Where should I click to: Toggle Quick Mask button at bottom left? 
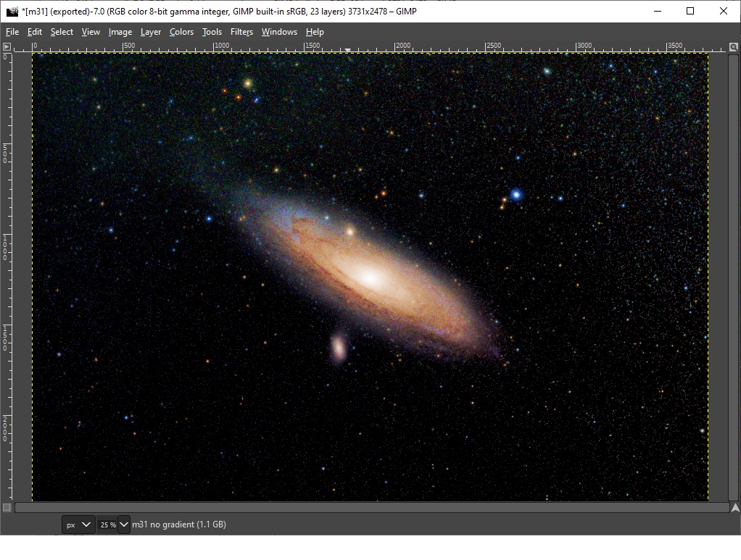pyautogui.click(x=7, y=508)
